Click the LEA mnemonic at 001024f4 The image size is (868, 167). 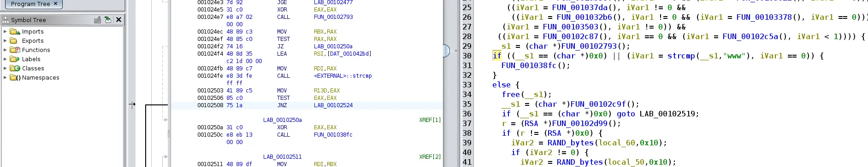coord(282,54)
